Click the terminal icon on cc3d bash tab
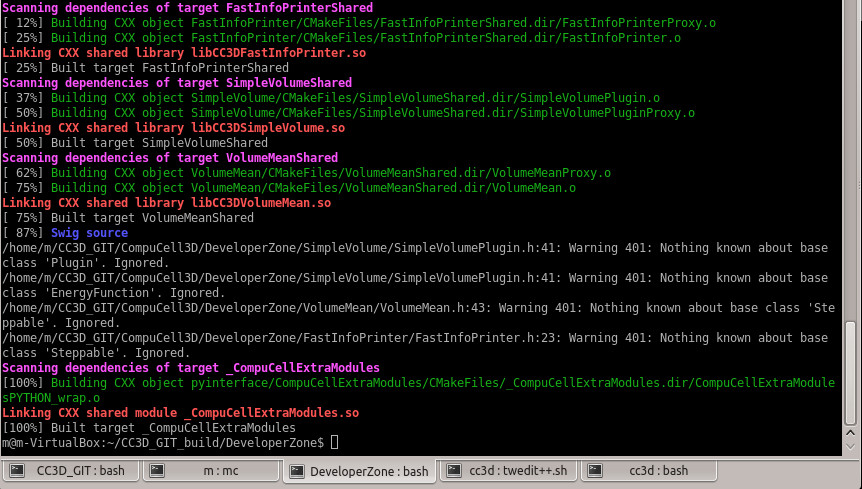862x489 pixels. tap(594, 470)
